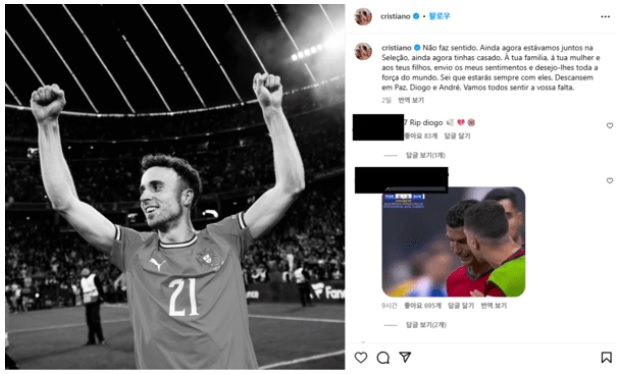Open the three-dot more options menu
This screenshot has width=621, height=374.
[x=605, y=17]
